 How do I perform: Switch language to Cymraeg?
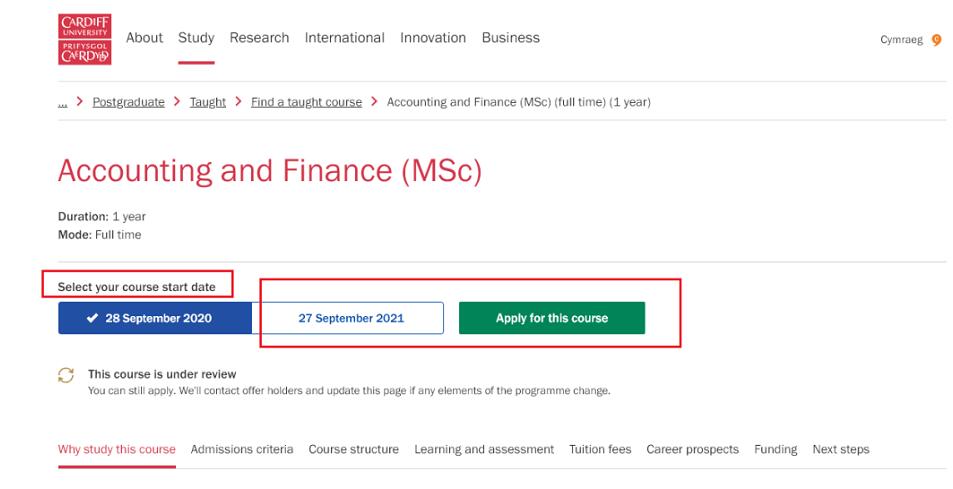(900, 39)
